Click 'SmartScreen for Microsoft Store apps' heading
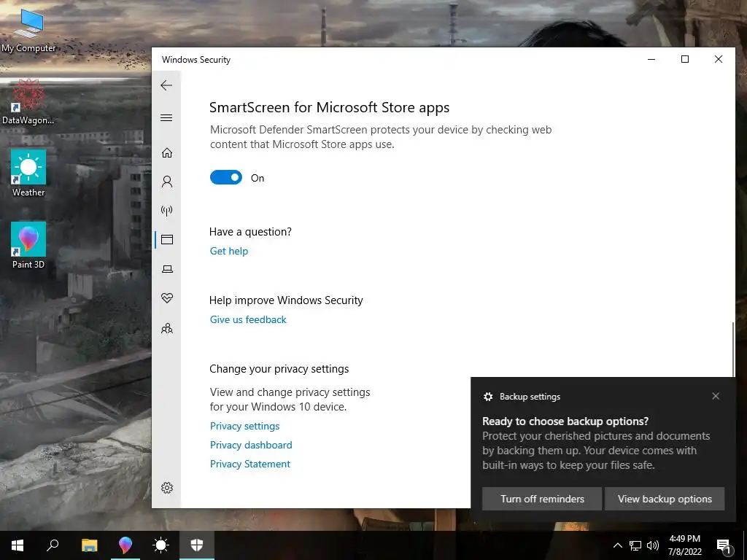747x560 pixels. [329, 108]
